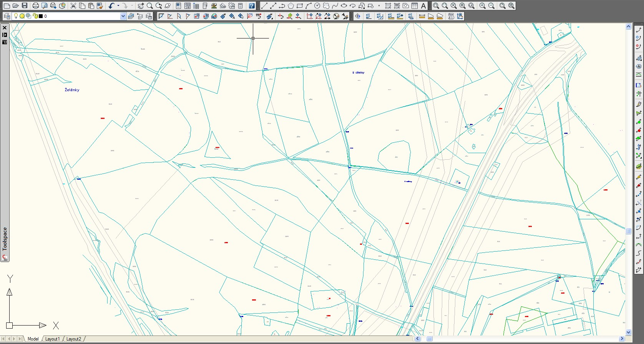Toggle layer 0 freeze sun icon
This screenshot has width=644, height=344.
click(x=22, y=16)
